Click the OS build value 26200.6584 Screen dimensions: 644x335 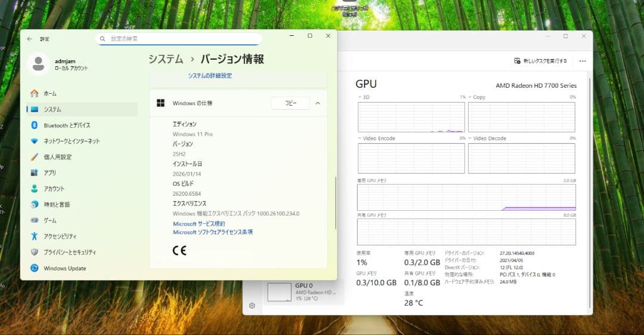click(187, 193)
